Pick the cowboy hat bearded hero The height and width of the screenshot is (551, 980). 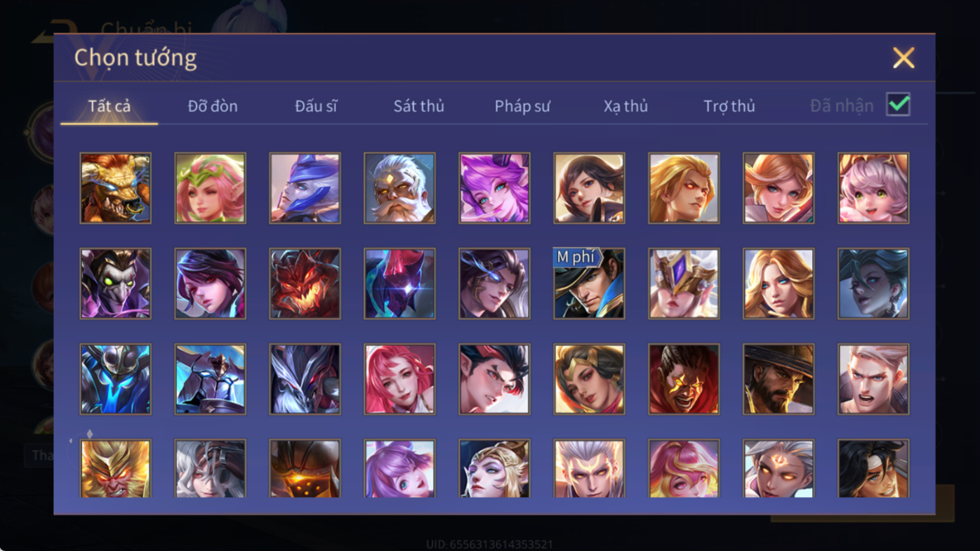[x=779, y=379]
